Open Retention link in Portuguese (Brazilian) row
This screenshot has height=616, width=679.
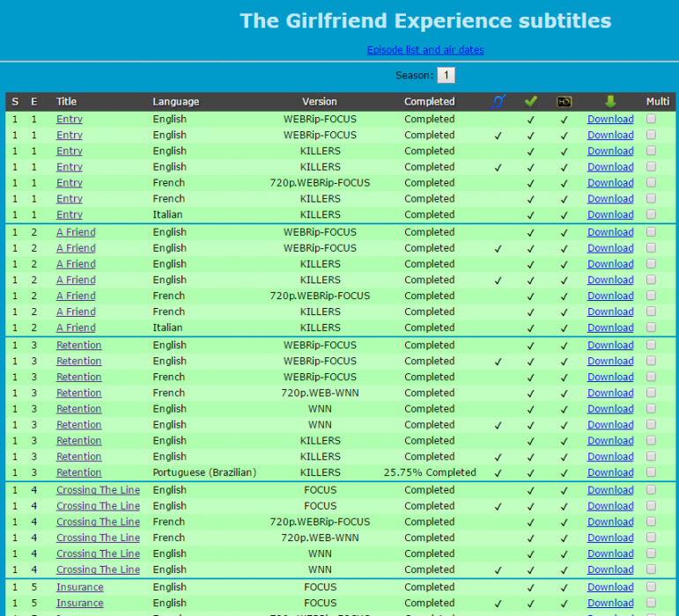click(x=79, y=473)
